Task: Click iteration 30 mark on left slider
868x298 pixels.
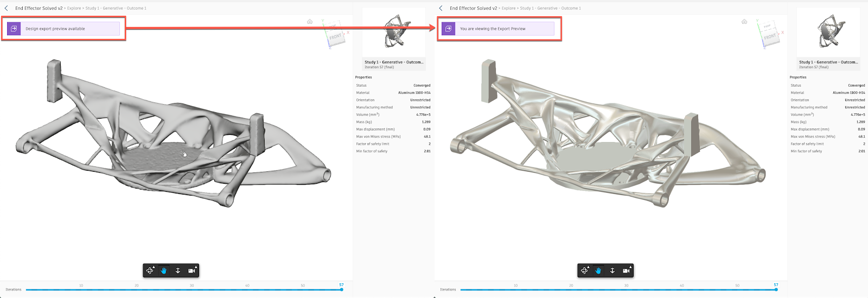Action: [x=192, y=286]
